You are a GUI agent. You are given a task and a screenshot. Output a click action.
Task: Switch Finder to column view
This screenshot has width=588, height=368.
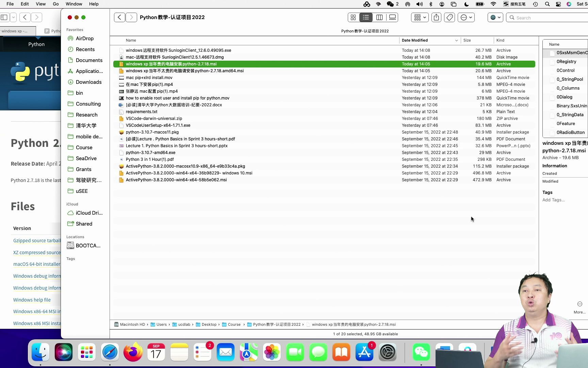coord(379,17)
